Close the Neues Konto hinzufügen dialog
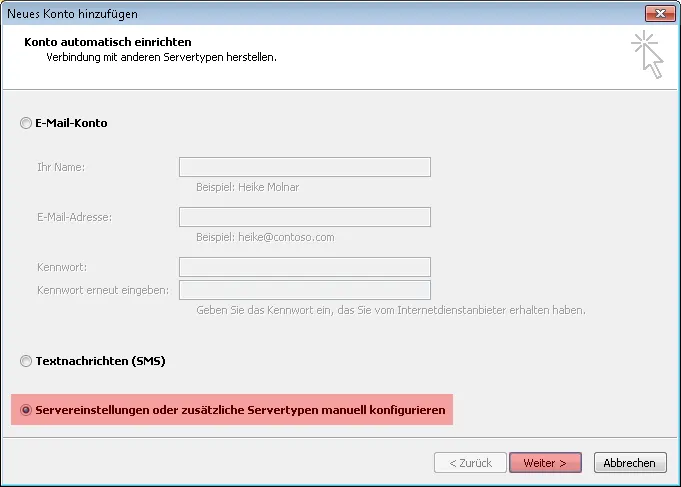The image size is (681, 487). pos(660,13)
